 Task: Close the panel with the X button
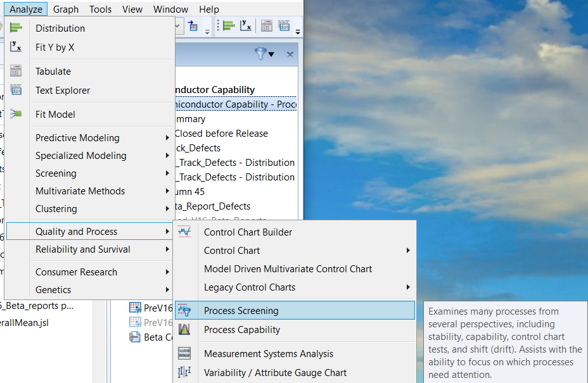tap(290, 54)
